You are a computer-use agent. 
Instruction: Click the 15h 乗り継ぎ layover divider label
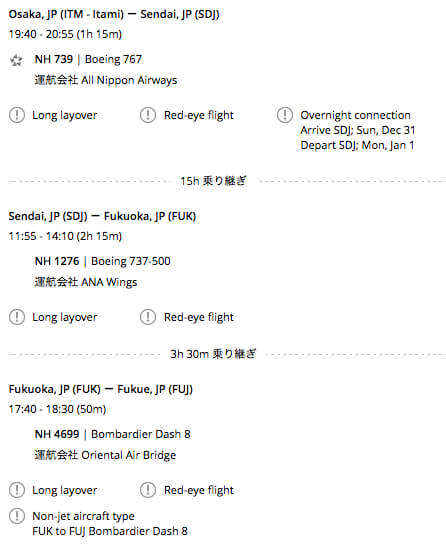213,181
